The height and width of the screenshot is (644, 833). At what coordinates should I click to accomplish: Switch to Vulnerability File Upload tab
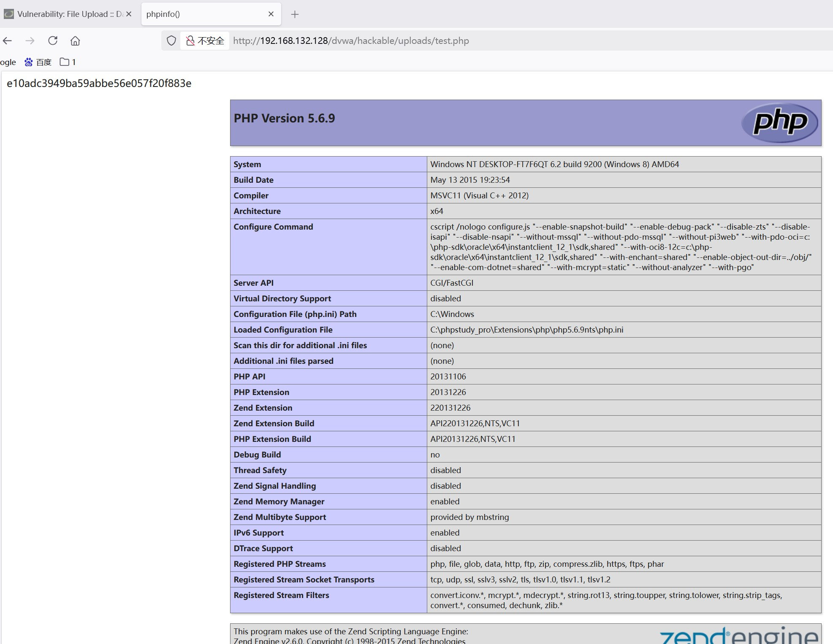63,14
